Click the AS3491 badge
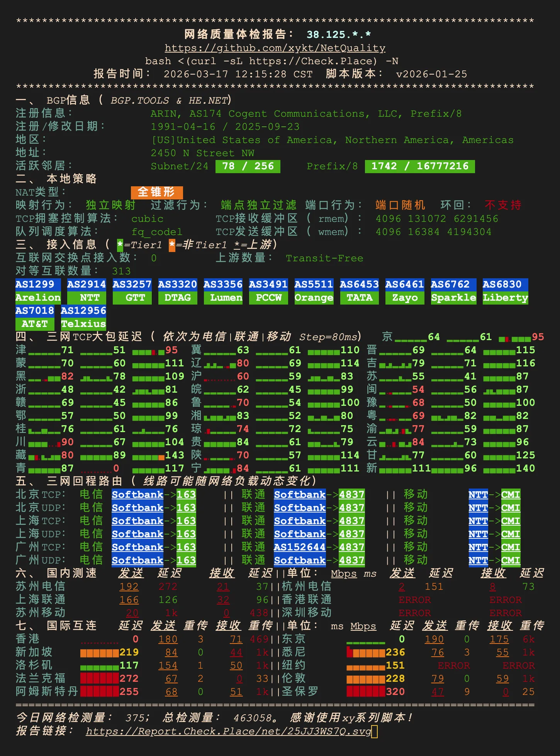 pos(268,284)
